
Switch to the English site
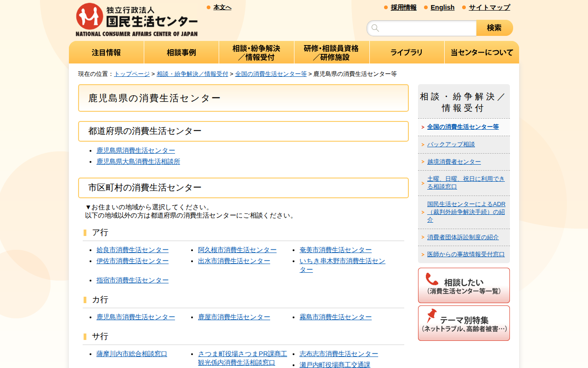click(443, 7)
